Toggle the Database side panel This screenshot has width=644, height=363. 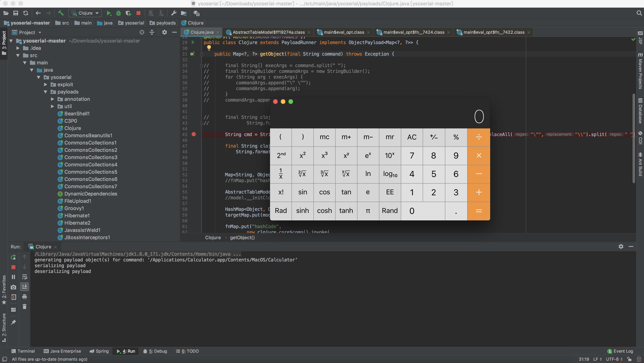coord(640,111)
